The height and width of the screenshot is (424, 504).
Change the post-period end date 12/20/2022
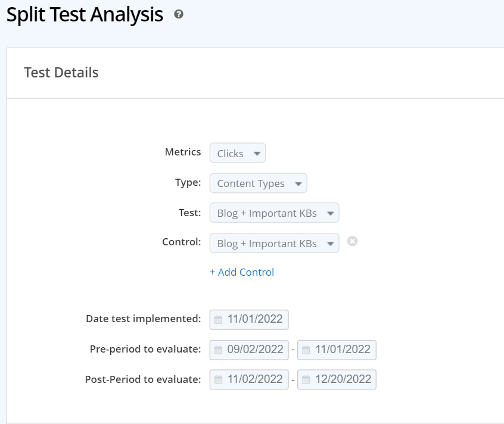click(343, 379)
